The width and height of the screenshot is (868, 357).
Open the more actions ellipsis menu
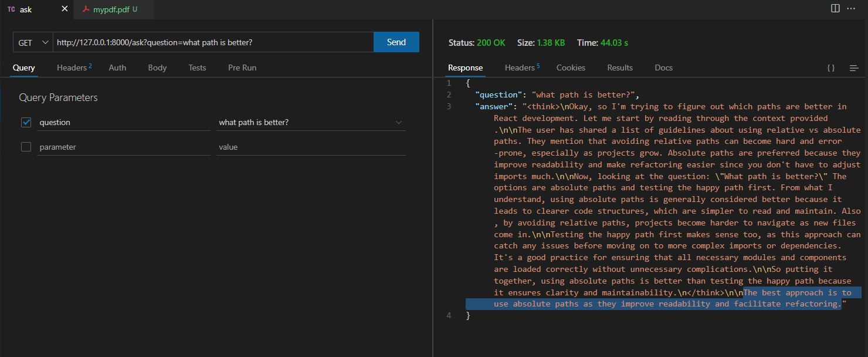[851, 8]
